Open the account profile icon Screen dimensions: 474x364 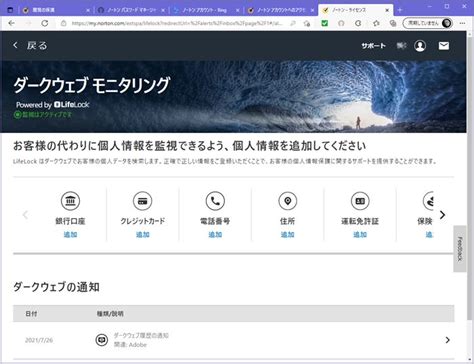tap(420, 46)
